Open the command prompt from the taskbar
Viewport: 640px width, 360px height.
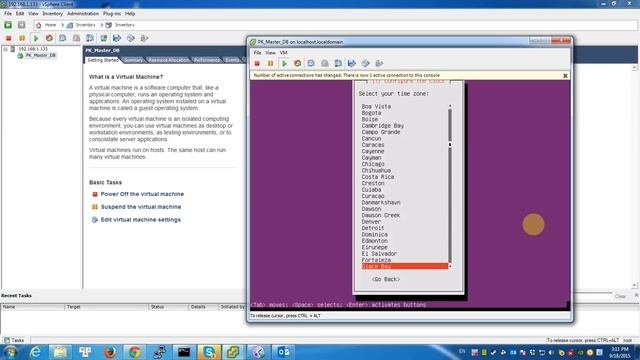[x=184, y=352]
